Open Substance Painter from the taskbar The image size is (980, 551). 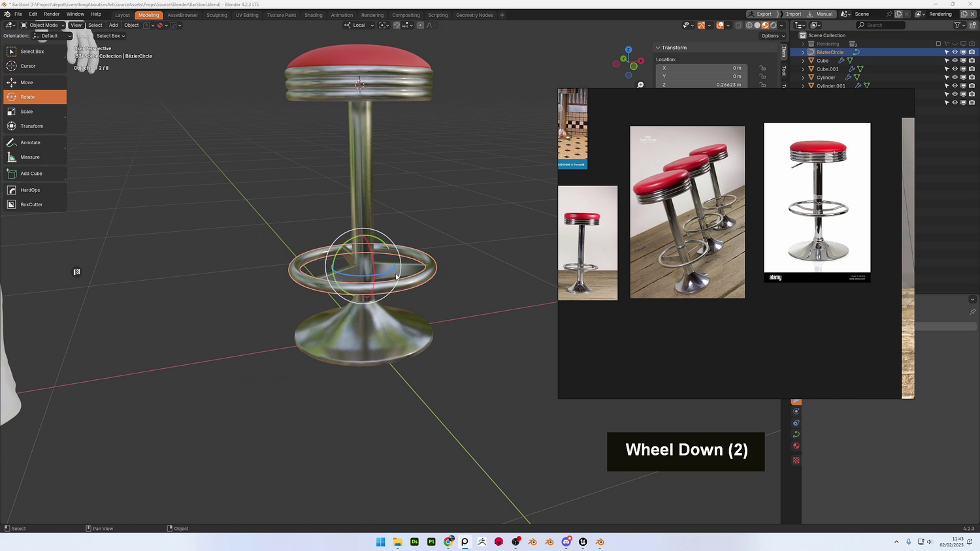pos(431,542)
